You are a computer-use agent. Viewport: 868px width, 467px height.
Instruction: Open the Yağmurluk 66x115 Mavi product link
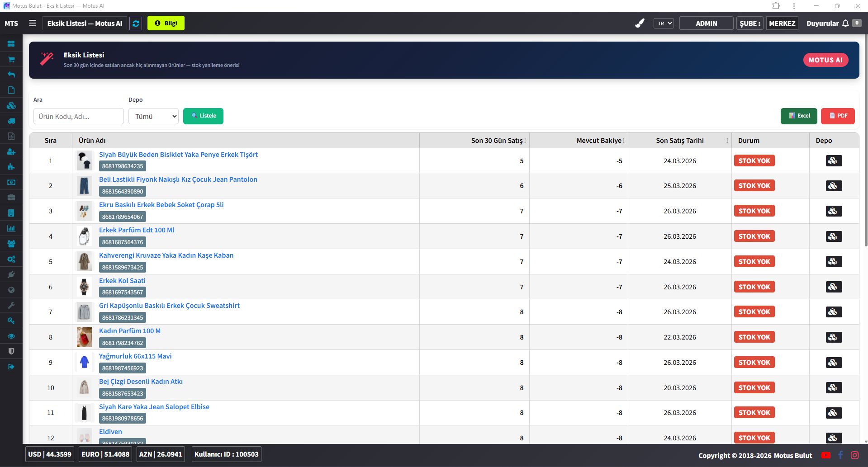[135, 356]
